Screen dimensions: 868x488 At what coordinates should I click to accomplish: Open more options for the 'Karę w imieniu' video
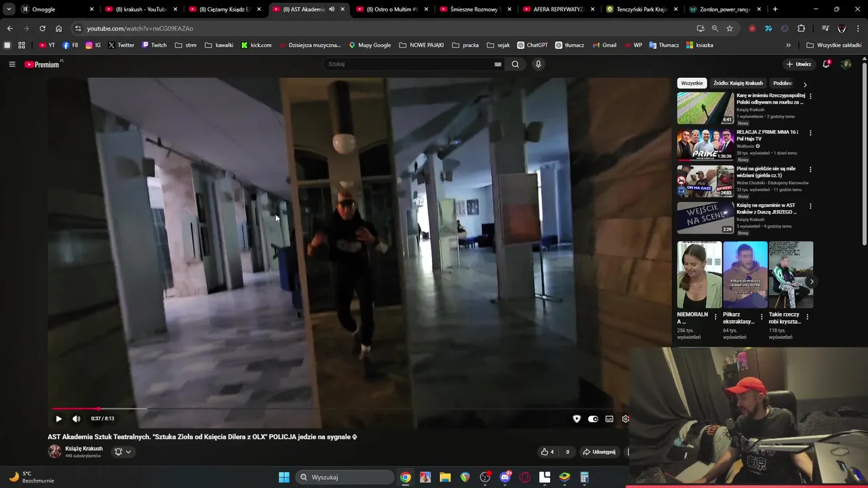(810, 96)
